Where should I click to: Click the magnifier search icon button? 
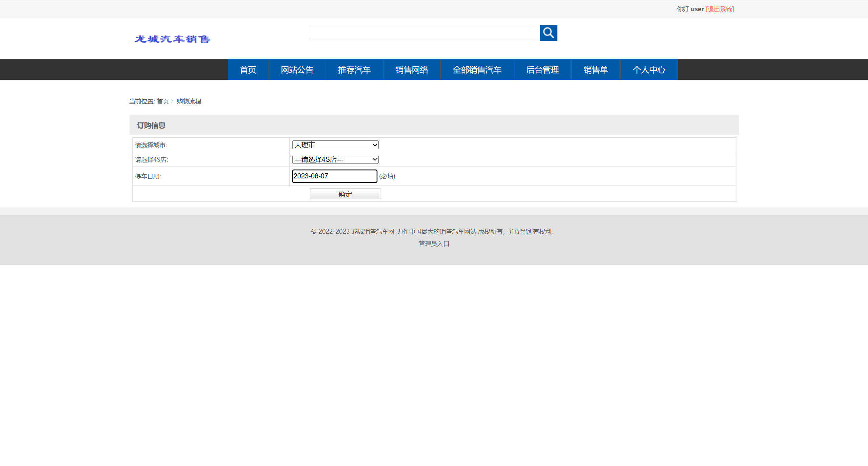click(x=548, y=33)
